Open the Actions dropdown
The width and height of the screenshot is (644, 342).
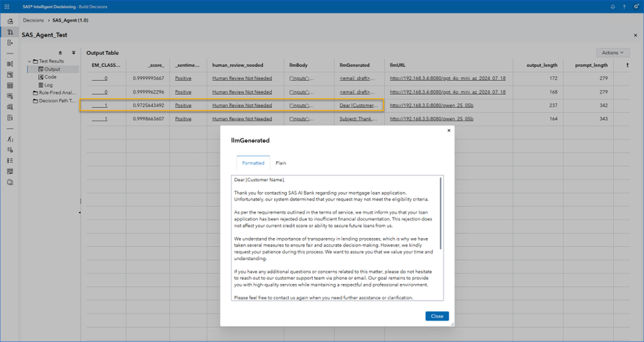point(613,53)
